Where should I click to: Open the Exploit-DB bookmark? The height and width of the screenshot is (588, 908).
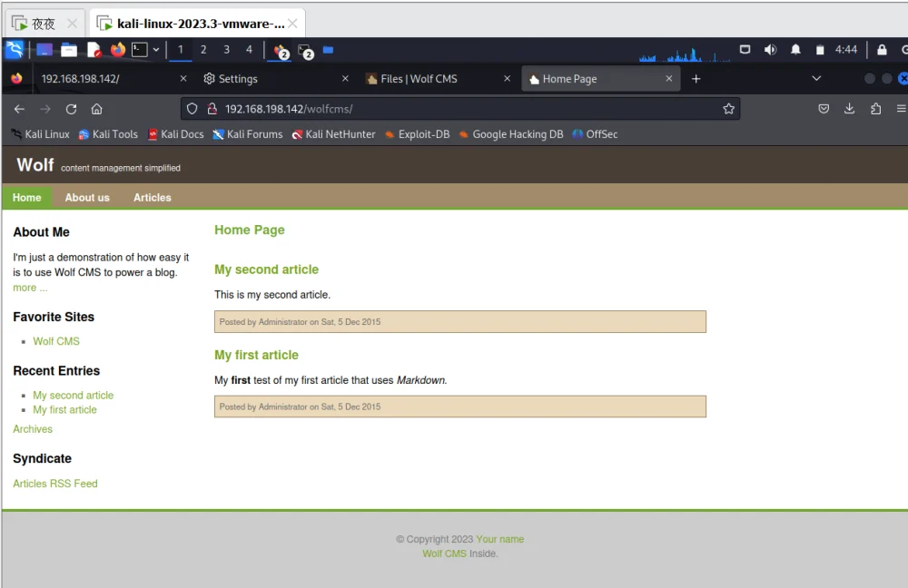tap(417, 134)
